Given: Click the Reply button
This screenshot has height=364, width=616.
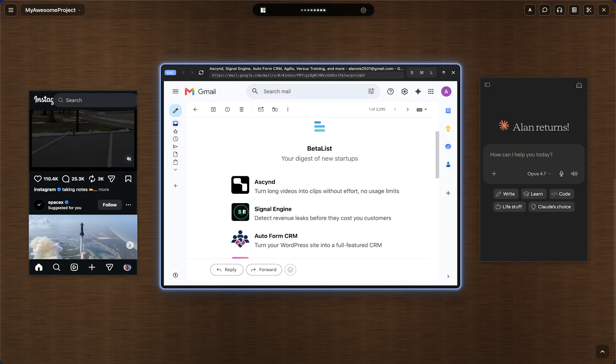Looking at the screenshot, I should 227,270.
